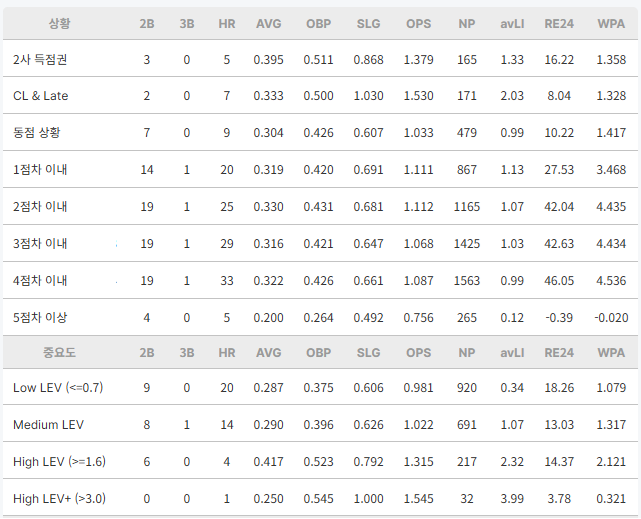The width and height of the screenshot is (641, 519).
Task: Click the OPS header in top table
Action: pos(418,24)
